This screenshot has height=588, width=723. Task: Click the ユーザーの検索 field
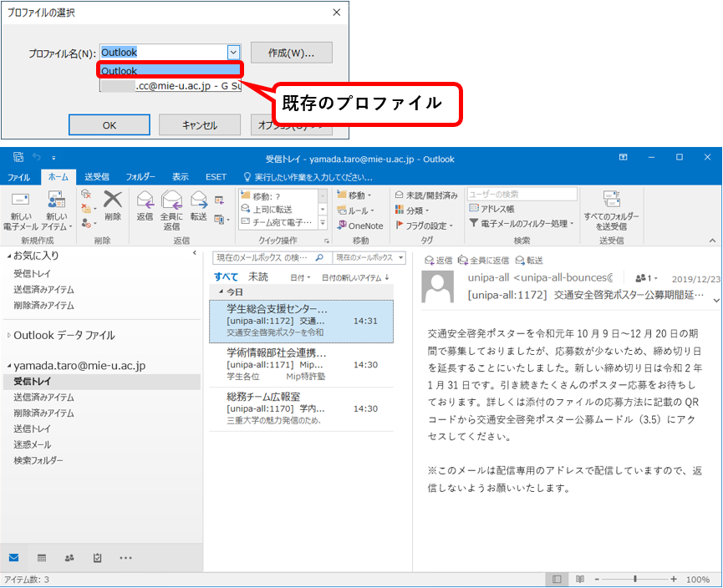(522, 194)
